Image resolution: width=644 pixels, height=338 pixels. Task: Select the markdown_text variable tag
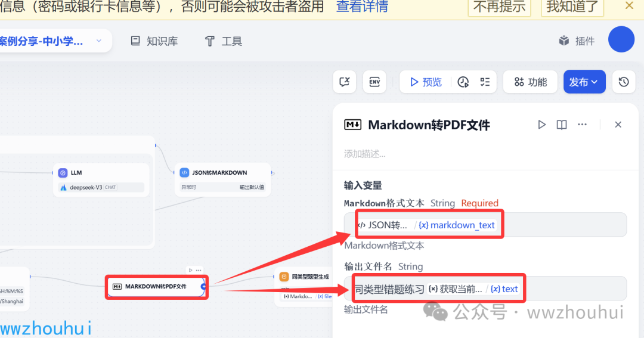tap(457, 225)
